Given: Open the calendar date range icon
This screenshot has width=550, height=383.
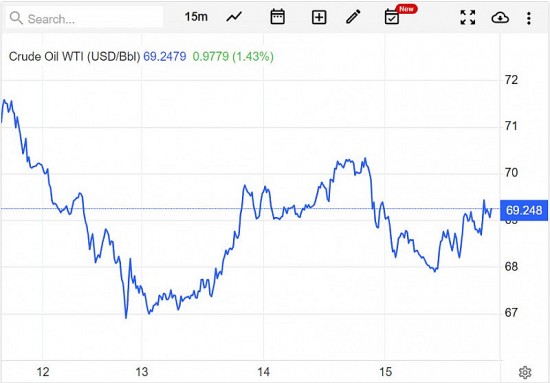Looking at the screenshot, I should coord(277,17).
